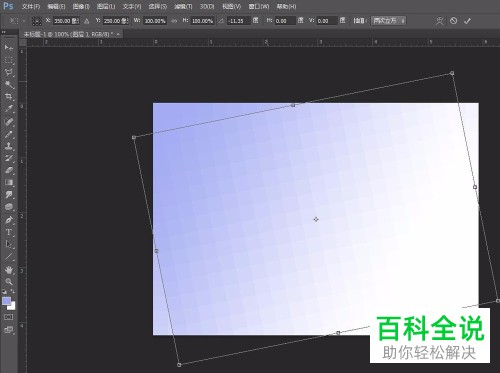Screen dimensions: 500x373
Task: Open the 编辑(E) menu
Action: [x=56, y=7]
